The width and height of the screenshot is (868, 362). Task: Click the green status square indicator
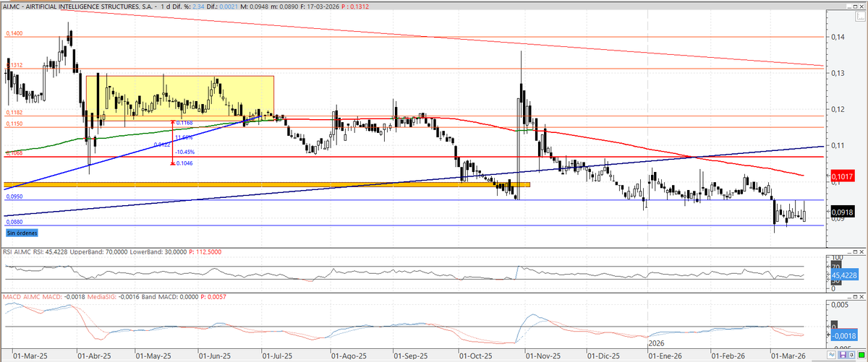[861, 355]
